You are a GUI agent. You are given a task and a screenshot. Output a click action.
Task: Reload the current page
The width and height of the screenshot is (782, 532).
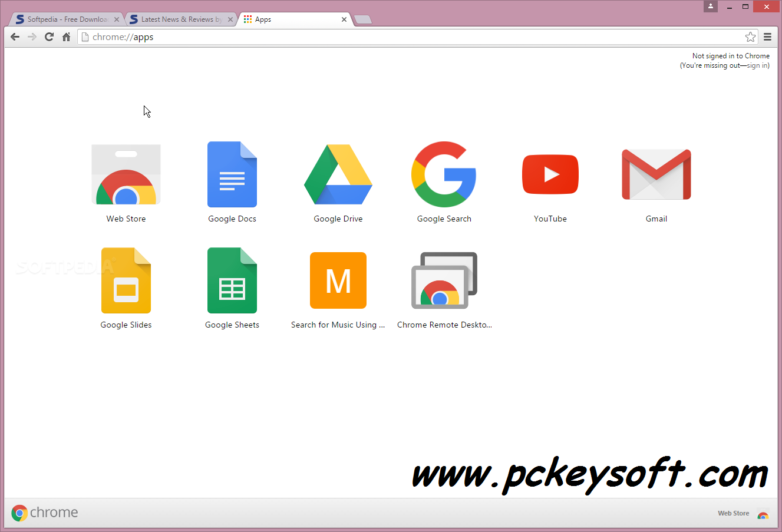pos(50,37)
